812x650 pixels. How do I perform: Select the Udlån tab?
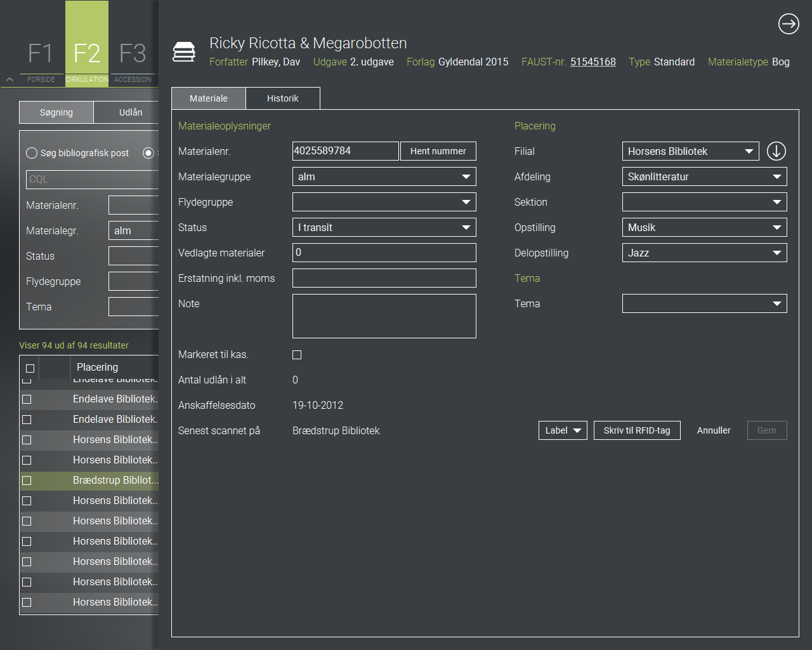click(127, 112)
